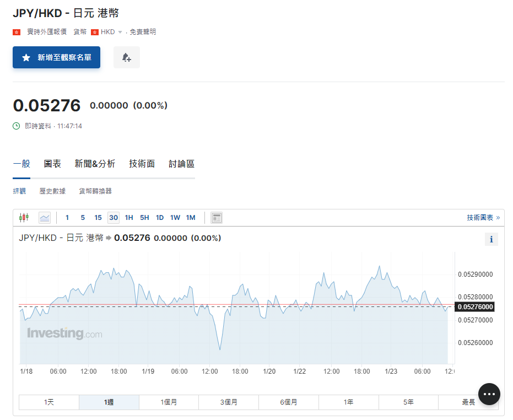Select the 1個月 time range
The height and width of the screenshot is (420, 513).
169,402
